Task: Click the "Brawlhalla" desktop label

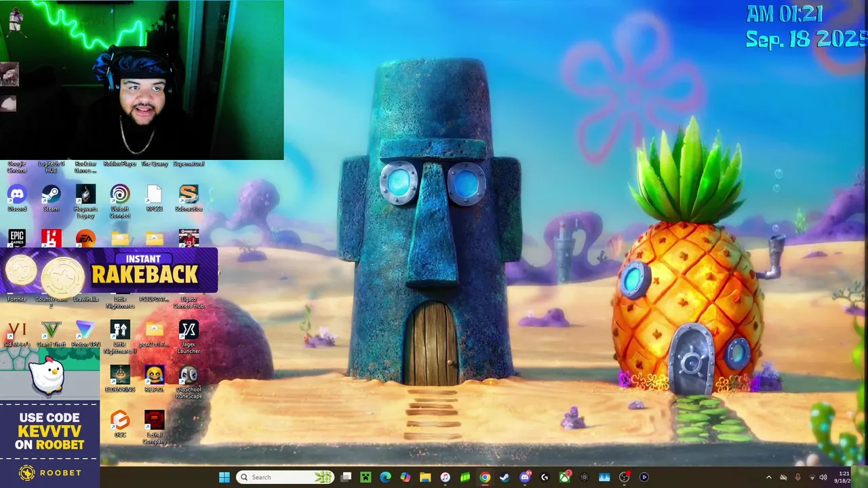Action: coord(85,299)
